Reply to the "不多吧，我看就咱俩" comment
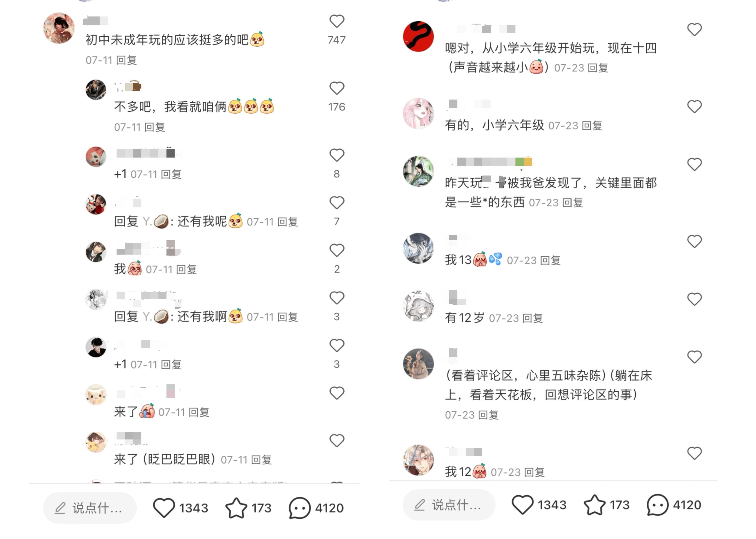756x539 pixels. coord(155,127)
